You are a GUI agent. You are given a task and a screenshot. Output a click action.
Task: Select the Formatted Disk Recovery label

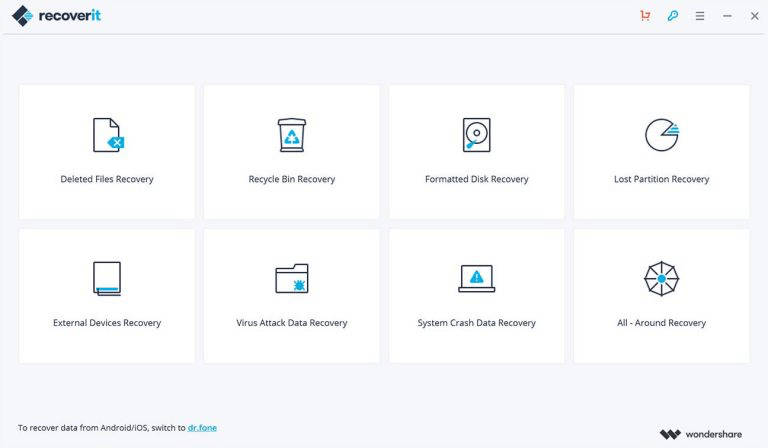pyautogui.click(x=477, y=179)
